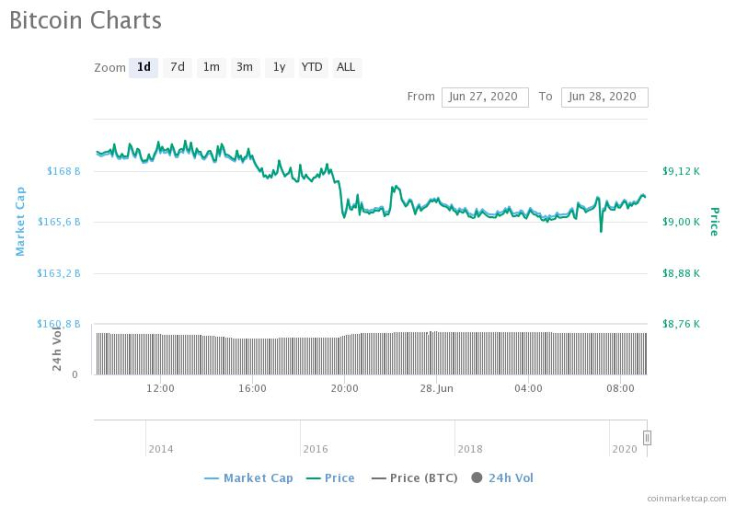Click the 04:00 time axis label
Image resolution: width=736 pixels, height=506 pixels.
(528, 389)
